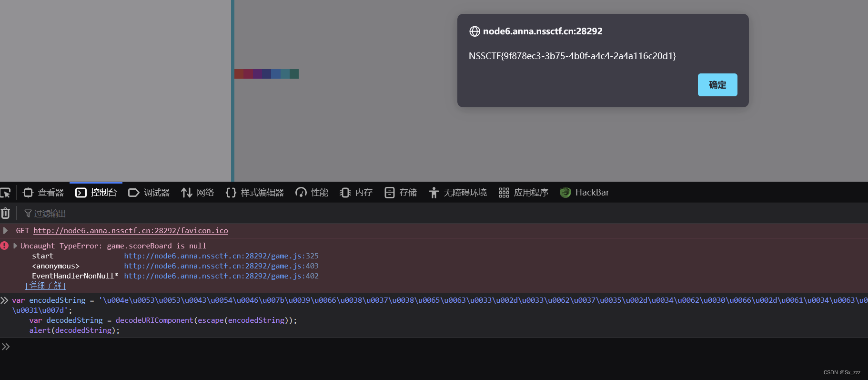Click the 无障碍环境 accessibility person icon
This screenshot has width=868, height=380.
434,193
